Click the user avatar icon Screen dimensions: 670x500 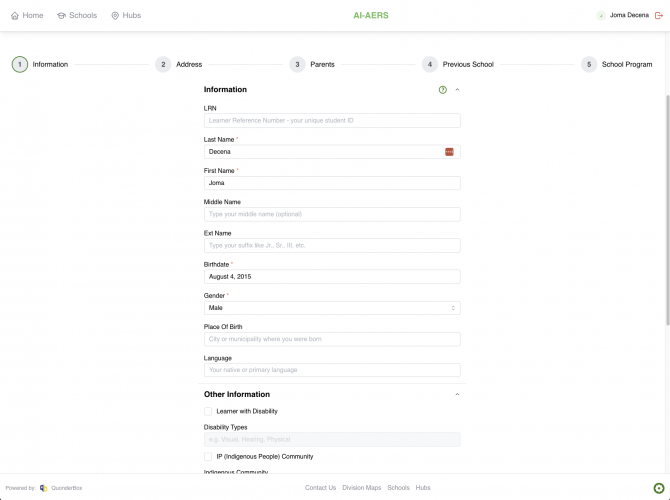pos(601,15)
